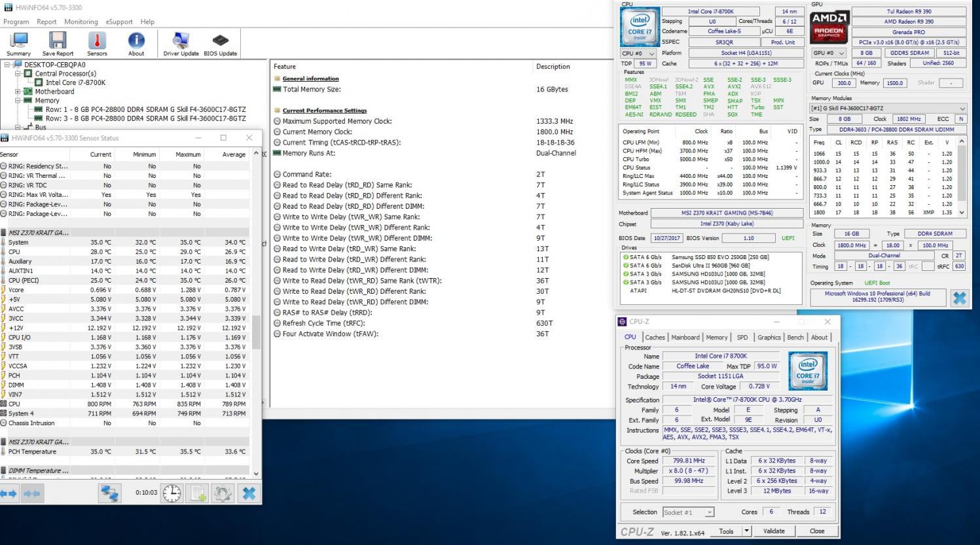980x545 pixels.
Task: Click the logging sheet icon with green plus
Action: [198, 493]
